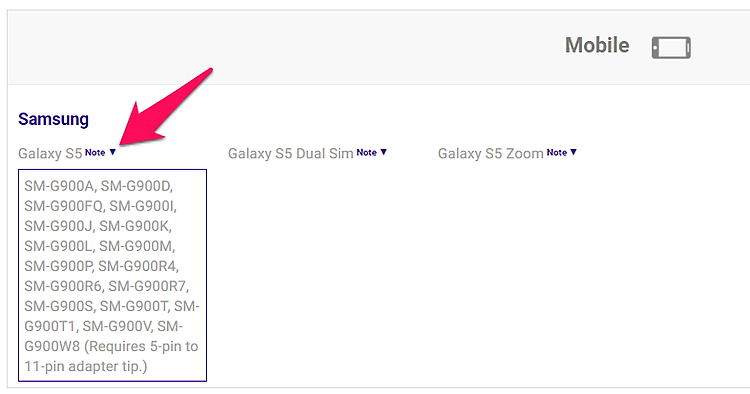
Task: Click the SM-G900P model number
Action: click(x=58, y=266)
